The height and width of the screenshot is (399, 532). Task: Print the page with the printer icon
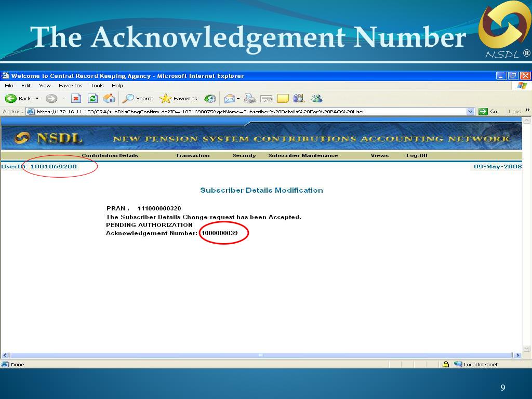[250, 98]
